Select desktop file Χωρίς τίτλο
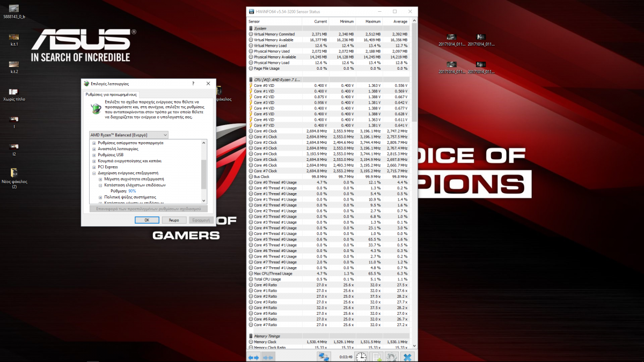This screenshot has height=362, width=644. pos(14,95)
